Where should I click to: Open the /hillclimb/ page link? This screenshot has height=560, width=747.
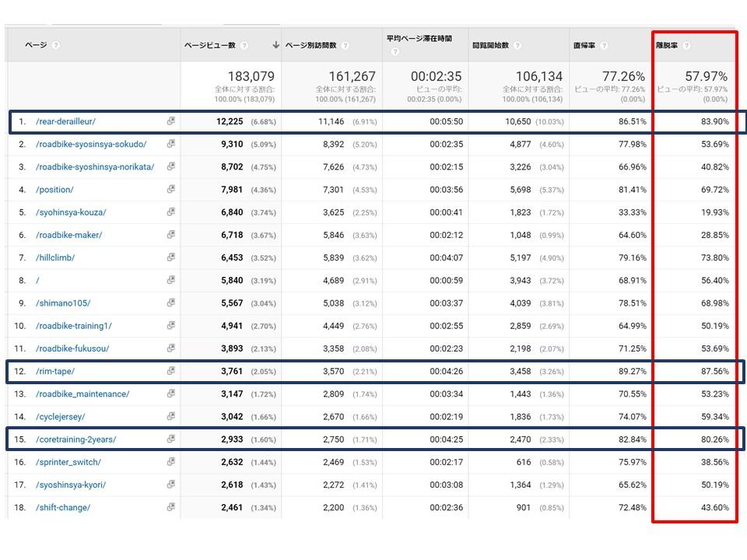[54, 257]
